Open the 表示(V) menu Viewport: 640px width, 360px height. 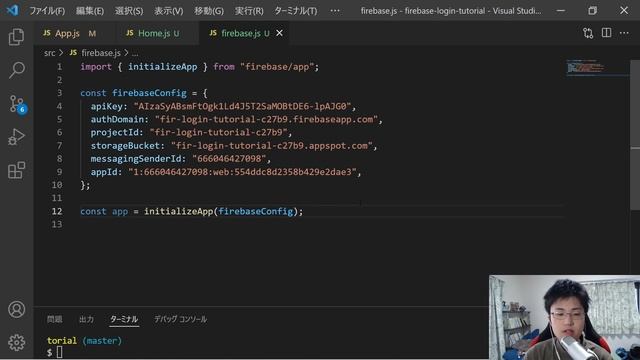point(169,11)
